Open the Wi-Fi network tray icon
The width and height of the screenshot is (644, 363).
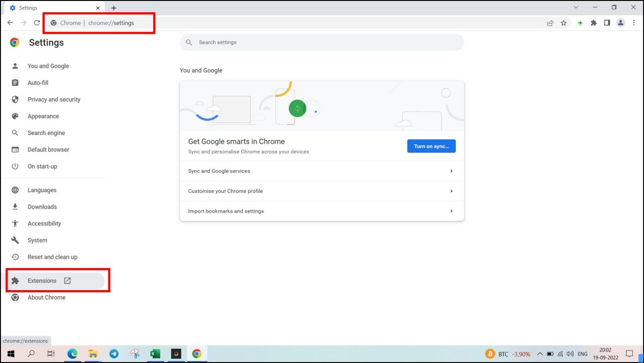561,354
